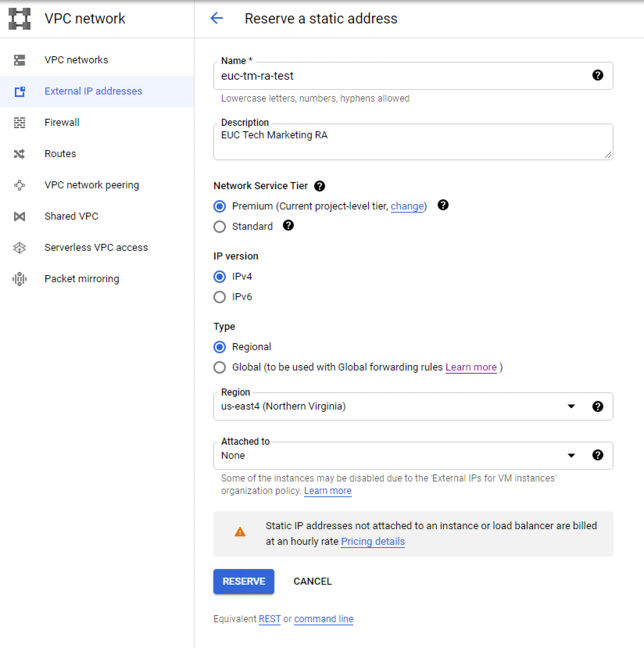
Task: Open the Region dropdown
Action: (572, 406)
